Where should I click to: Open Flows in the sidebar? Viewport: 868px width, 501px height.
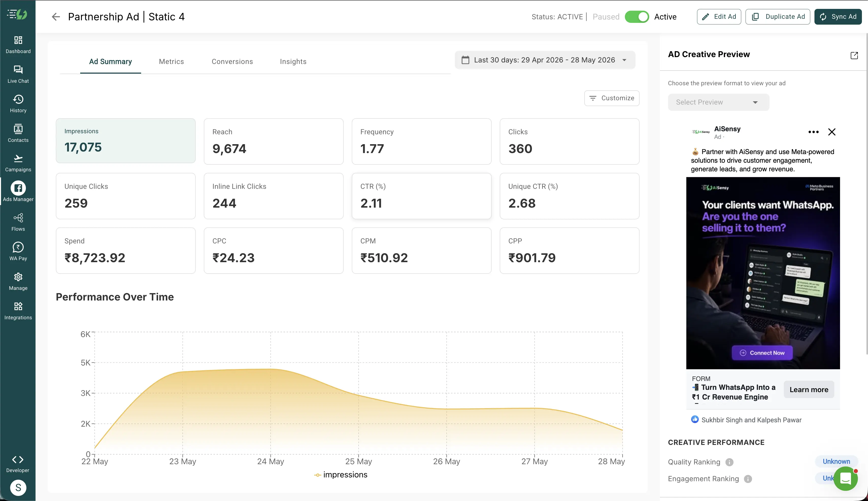(18, 222)
